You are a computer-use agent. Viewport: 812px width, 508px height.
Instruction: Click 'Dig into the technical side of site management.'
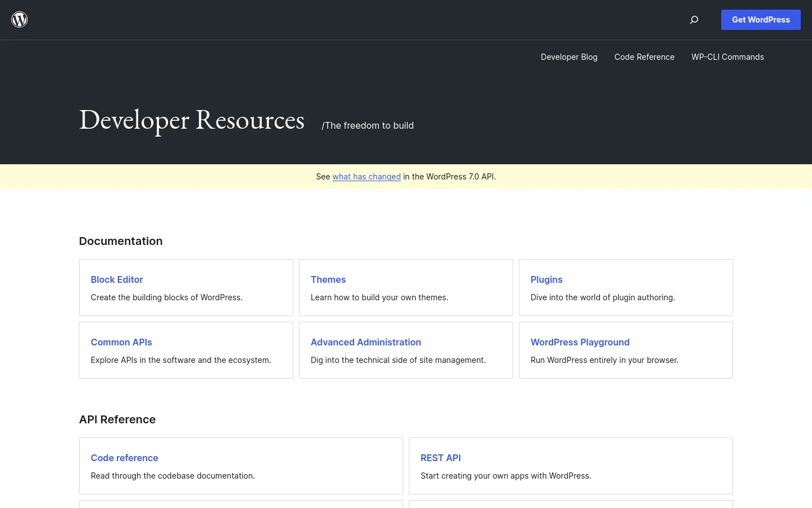pyautogui.click(x=398, y=360)
